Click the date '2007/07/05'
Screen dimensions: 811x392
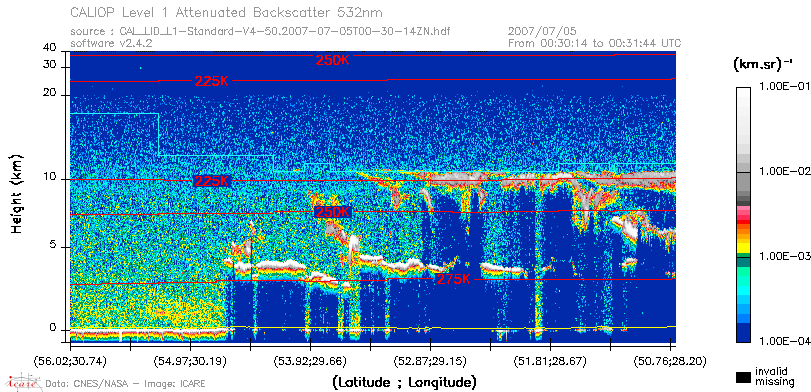(x=542, y=31)
